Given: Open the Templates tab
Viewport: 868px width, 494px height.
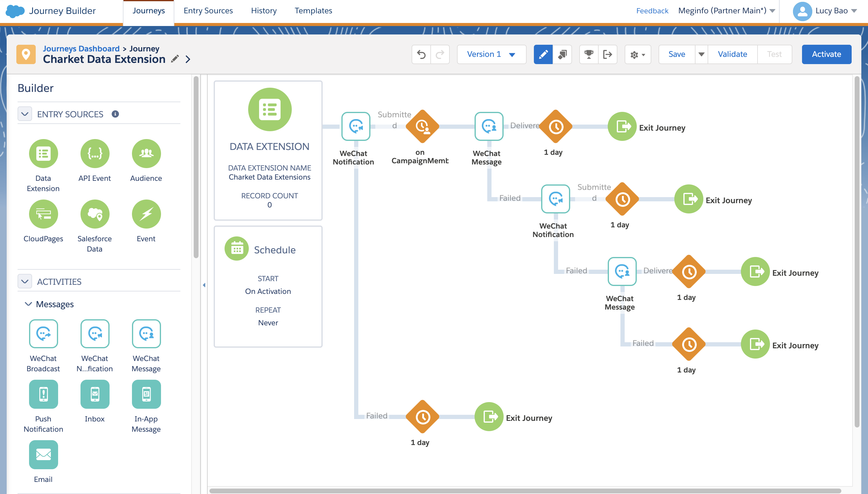Looking at the screenshot, I should 313,11.
